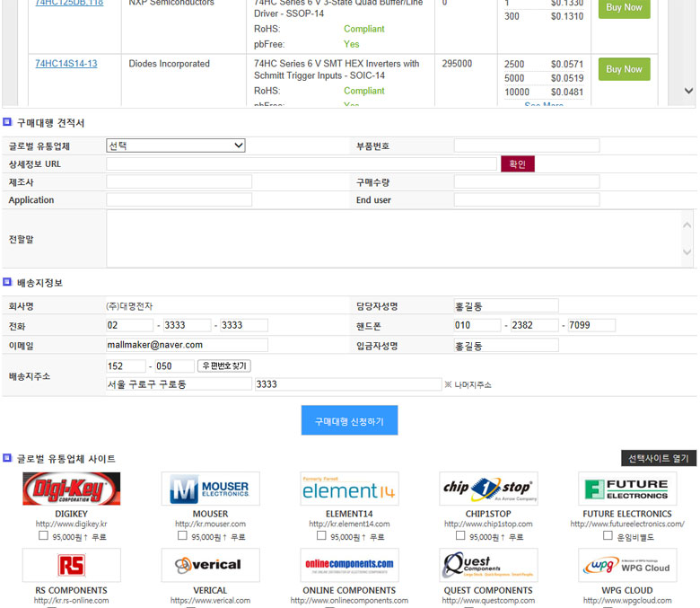Check the MOUSER 95,000원 checkbox
The width and height of the screenshot is (700, 608).
182,535
